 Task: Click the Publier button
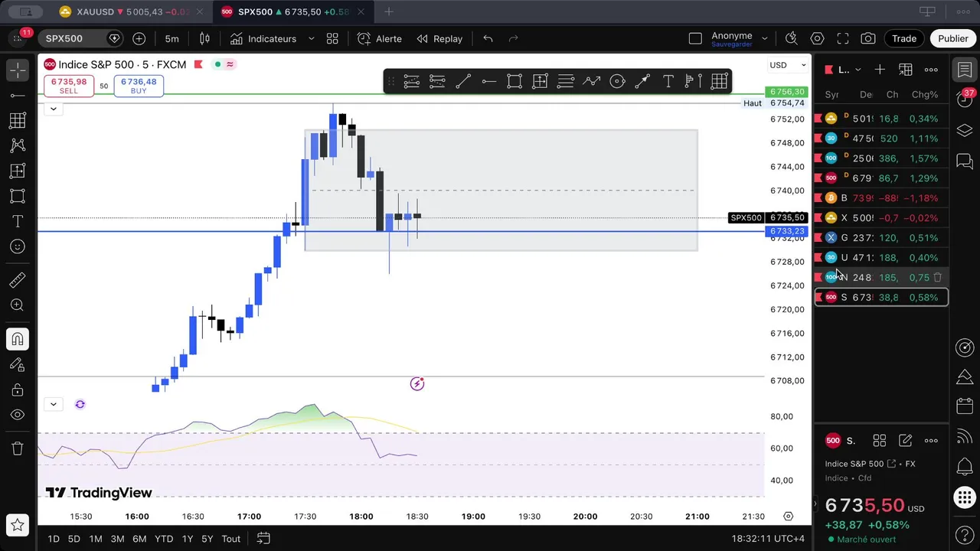coord(953,38)
